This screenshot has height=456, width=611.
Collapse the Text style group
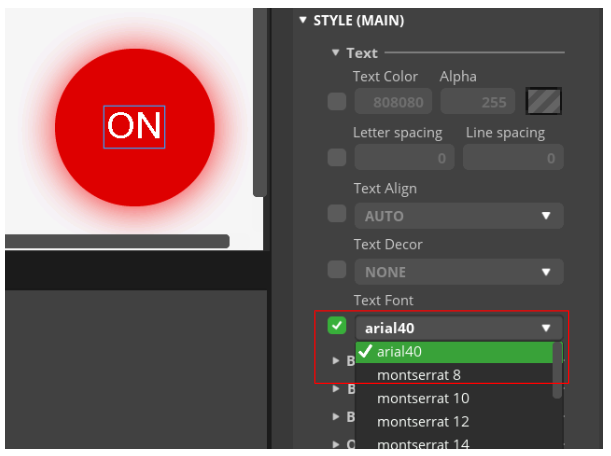point(337,53)
